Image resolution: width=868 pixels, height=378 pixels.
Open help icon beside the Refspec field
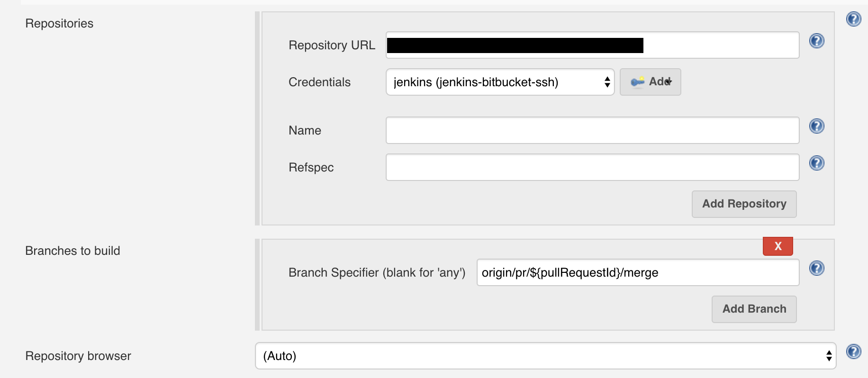[x=816, y=163]
